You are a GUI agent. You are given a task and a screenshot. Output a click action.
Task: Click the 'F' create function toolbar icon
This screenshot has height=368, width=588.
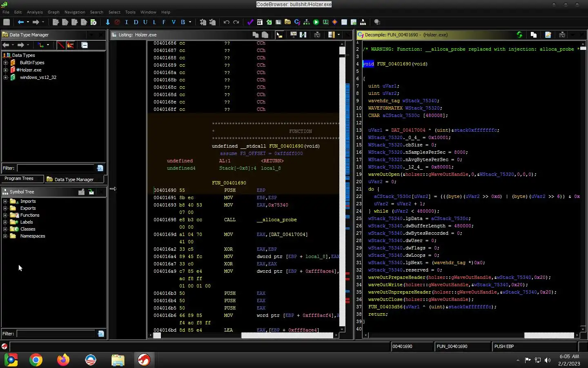click(x=164, y=22)
